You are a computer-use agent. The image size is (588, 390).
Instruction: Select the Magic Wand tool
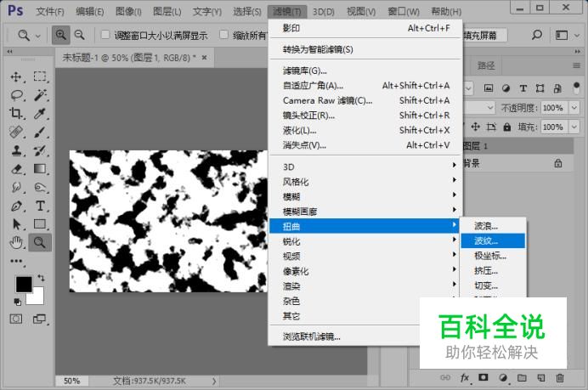click(x=40, y=95)
